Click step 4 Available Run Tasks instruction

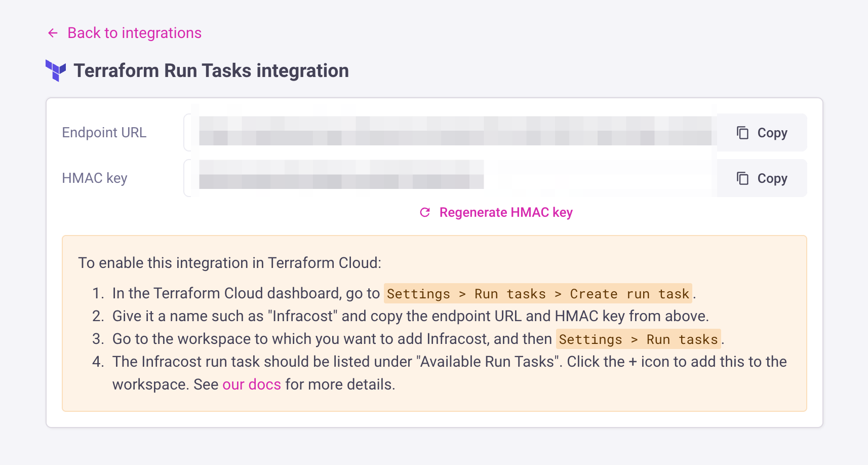pos(449,362)
